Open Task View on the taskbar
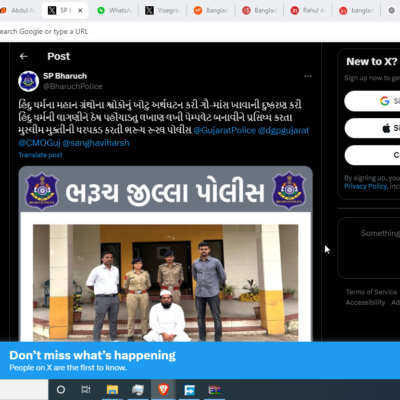Viewport: 400px width, 400px height. tap(86, 389)
